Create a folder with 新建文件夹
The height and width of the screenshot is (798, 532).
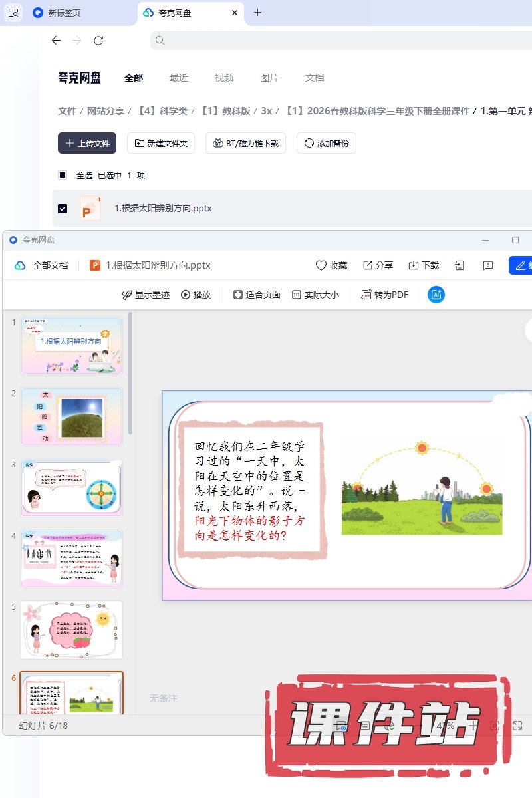(161, 143)
